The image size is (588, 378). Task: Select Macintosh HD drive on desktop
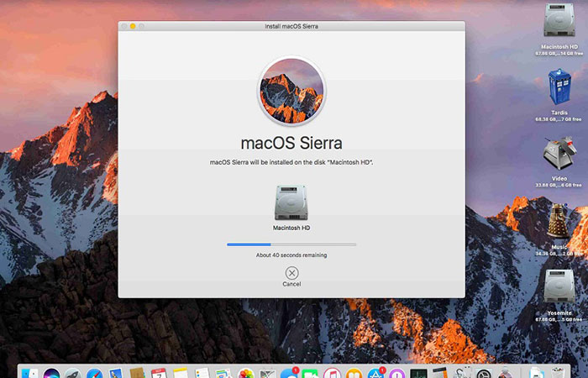pos(559,23)
